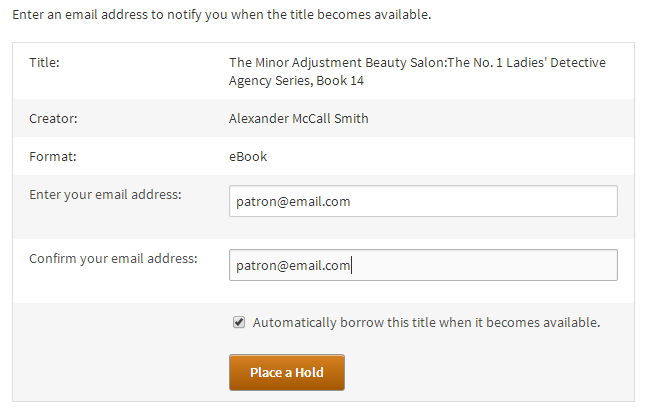Click the Place a Hold button
This screenshot has height=408, width=650.
(287, 372)
